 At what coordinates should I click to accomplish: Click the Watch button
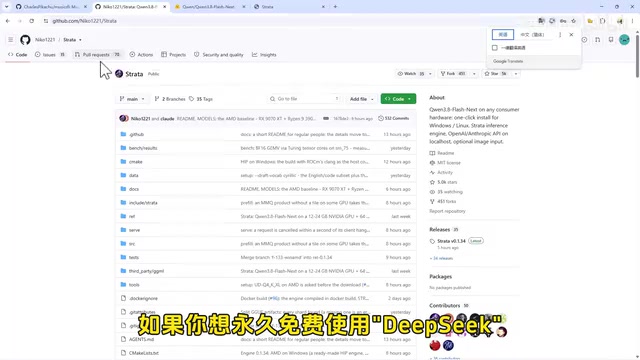click(x=411, y=74)
